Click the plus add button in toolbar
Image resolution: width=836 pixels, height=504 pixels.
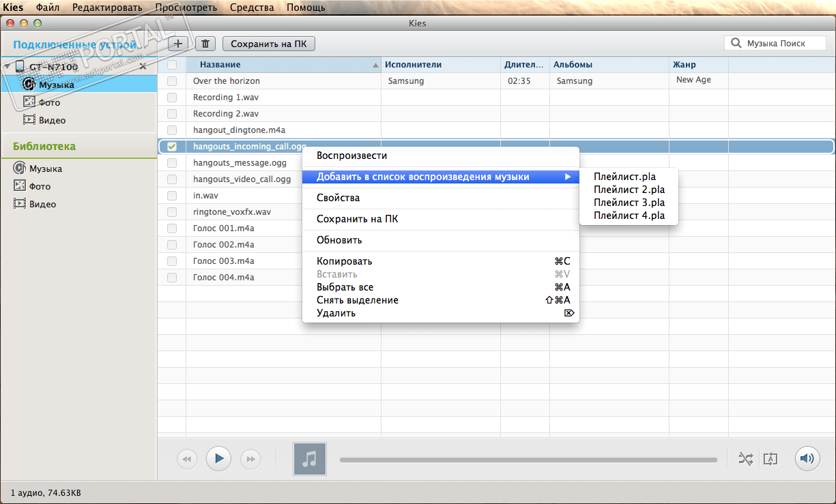click(178, 44)
